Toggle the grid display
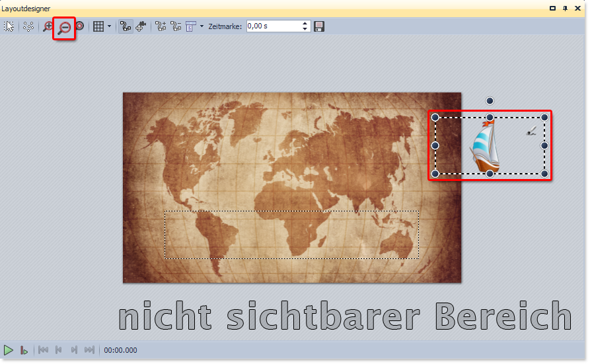Image resolution: width=590 pixels, height=364 pixels. click(98, 26)
